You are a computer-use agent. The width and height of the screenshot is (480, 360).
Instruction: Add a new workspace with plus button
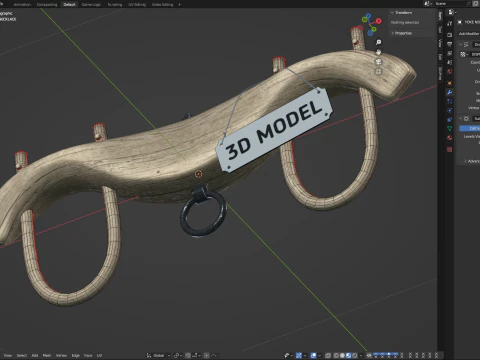click(x=179, y=5)
